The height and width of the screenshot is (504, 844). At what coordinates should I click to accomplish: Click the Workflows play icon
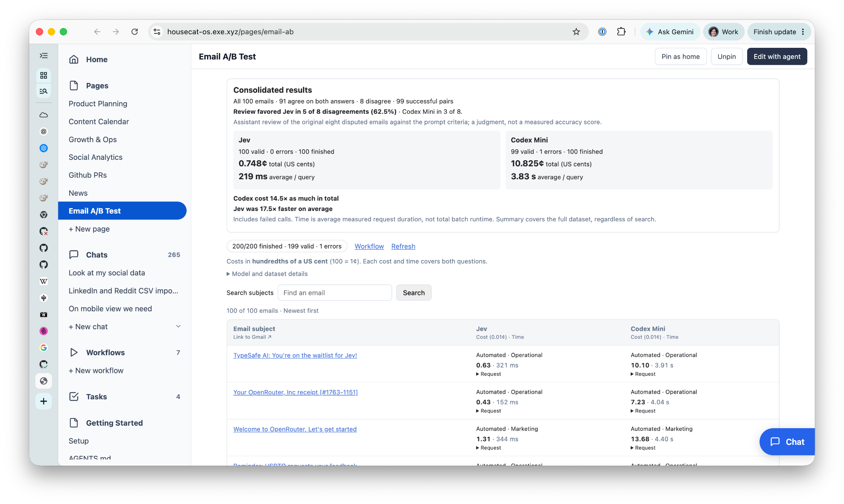coord(74,352)
